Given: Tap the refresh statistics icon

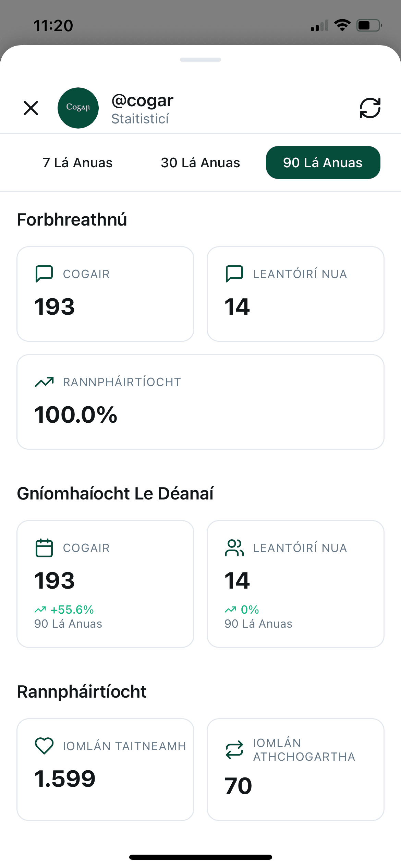Looking at the screenshot, I should [370, 108].
